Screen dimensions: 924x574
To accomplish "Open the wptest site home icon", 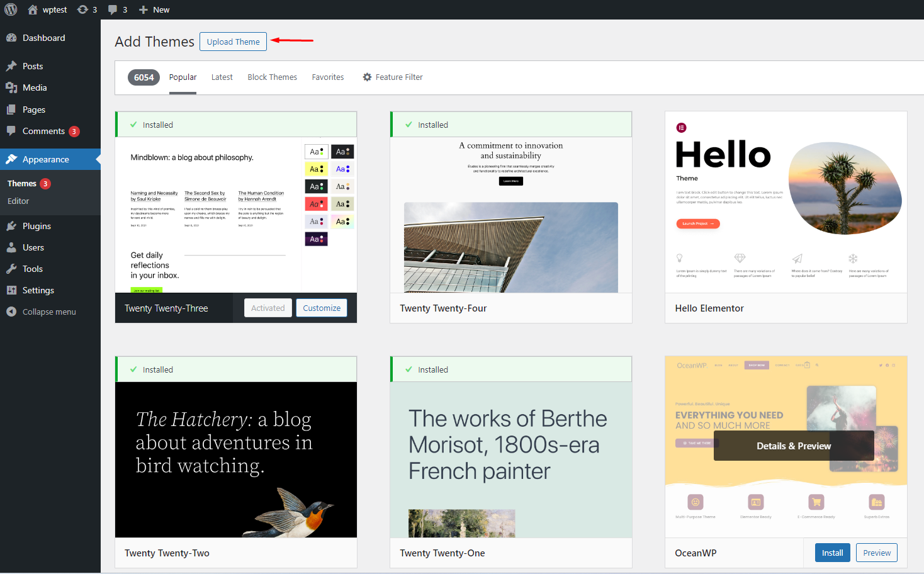I will [x=33, y=9].
